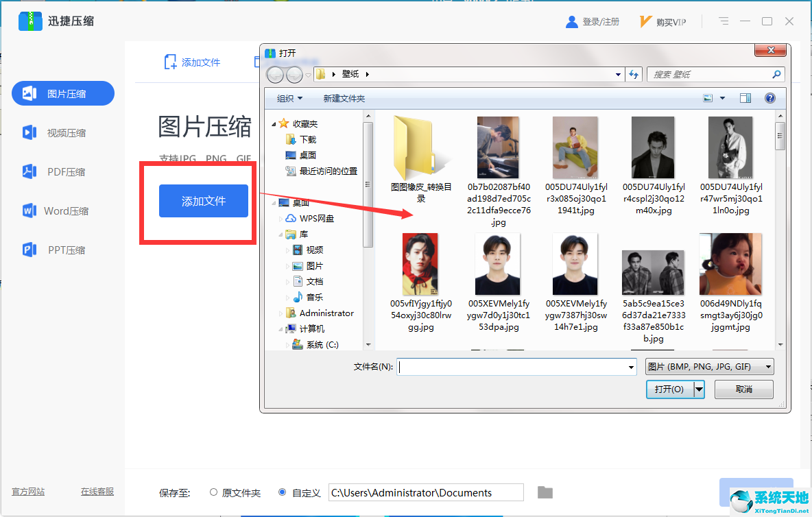Go to PPT压缩 section
812x517 pixels.
pyautogui.click(x=62, y=250)
